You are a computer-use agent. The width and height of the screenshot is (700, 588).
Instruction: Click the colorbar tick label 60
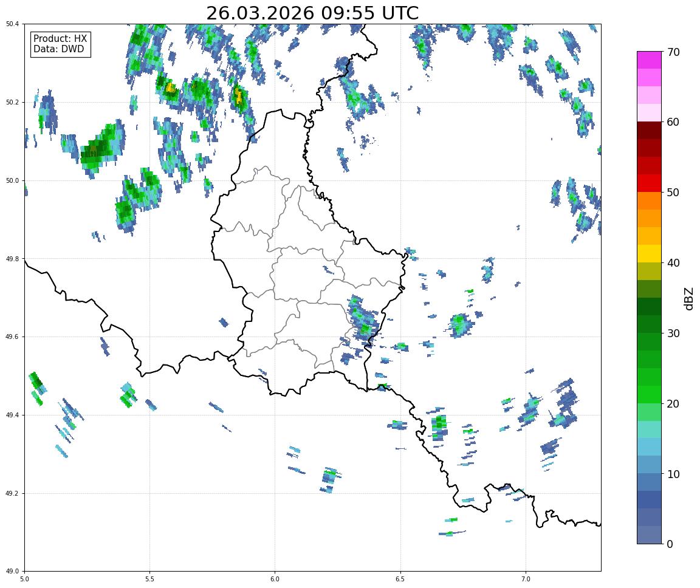[673, 122]
